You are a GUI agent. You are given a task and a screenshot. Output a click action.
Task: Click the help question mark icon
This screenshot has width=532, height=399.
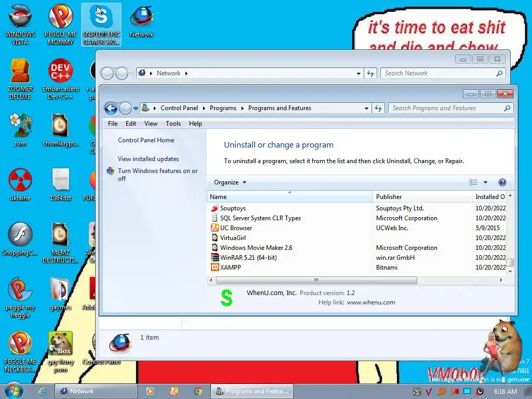point(502,182)
